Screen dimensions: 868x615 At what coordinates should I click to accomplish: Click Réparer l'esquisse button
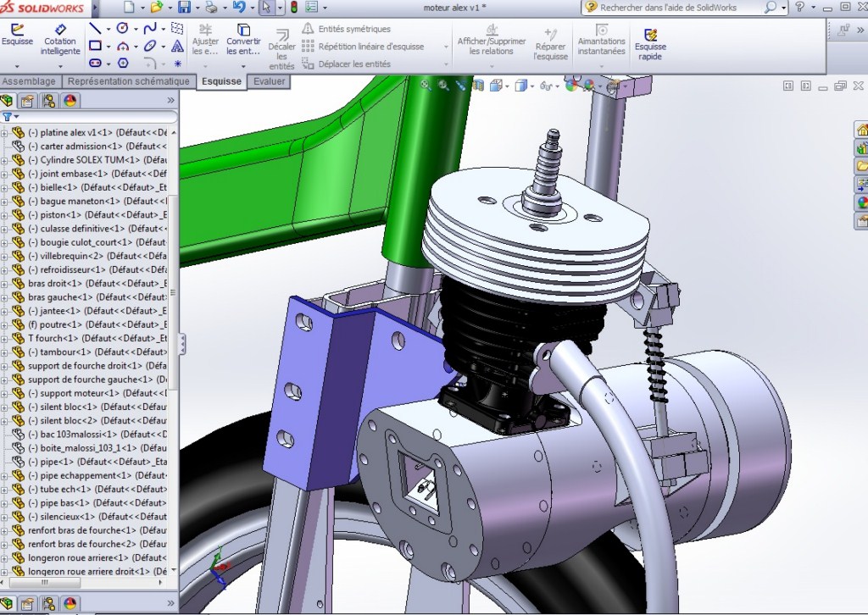pos(550,43)
